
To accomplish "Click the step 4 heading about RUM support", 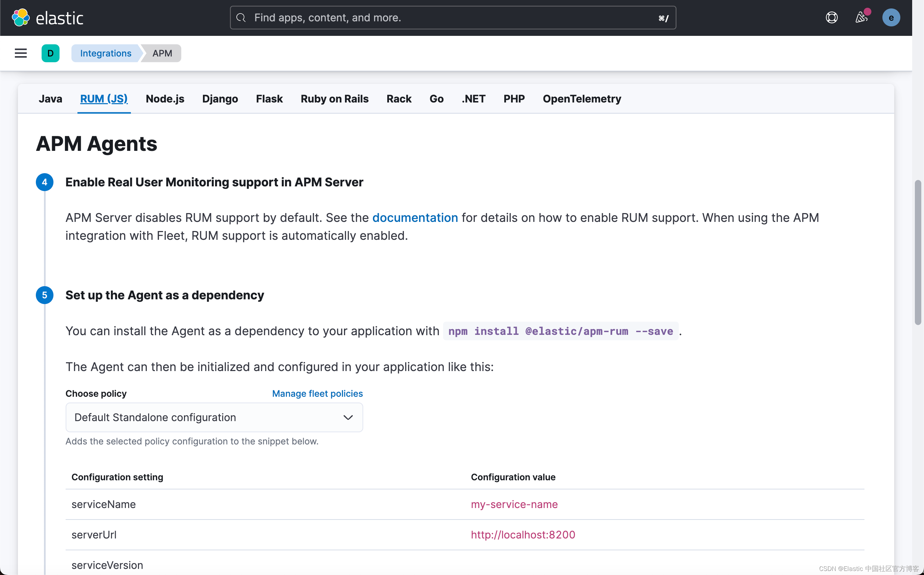I will point(214,182).
